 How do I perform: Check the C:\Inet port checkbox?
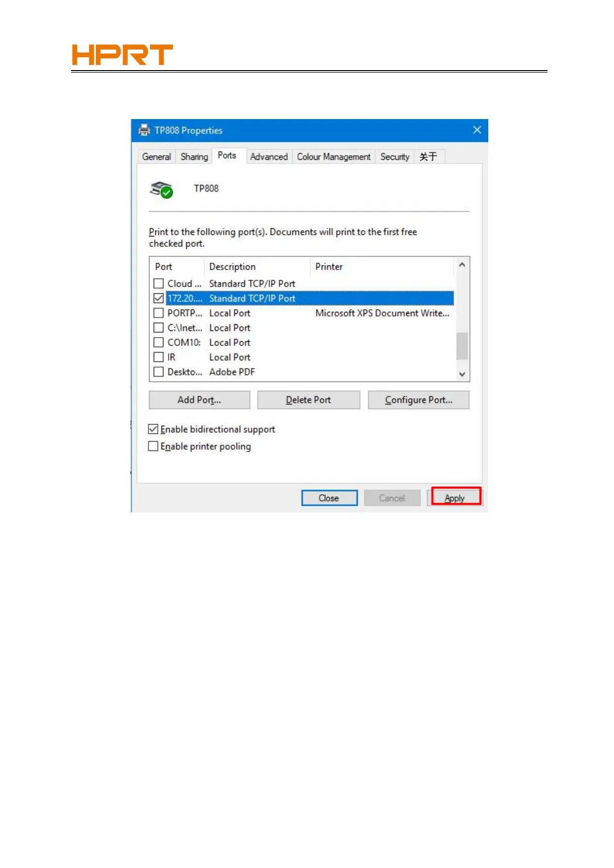click(x=159, y=328)
